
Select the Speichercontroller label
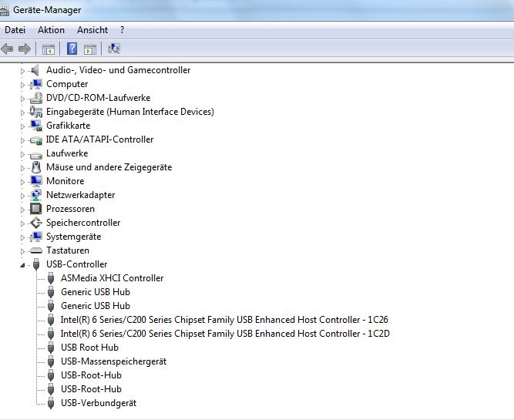pos(83,223)
